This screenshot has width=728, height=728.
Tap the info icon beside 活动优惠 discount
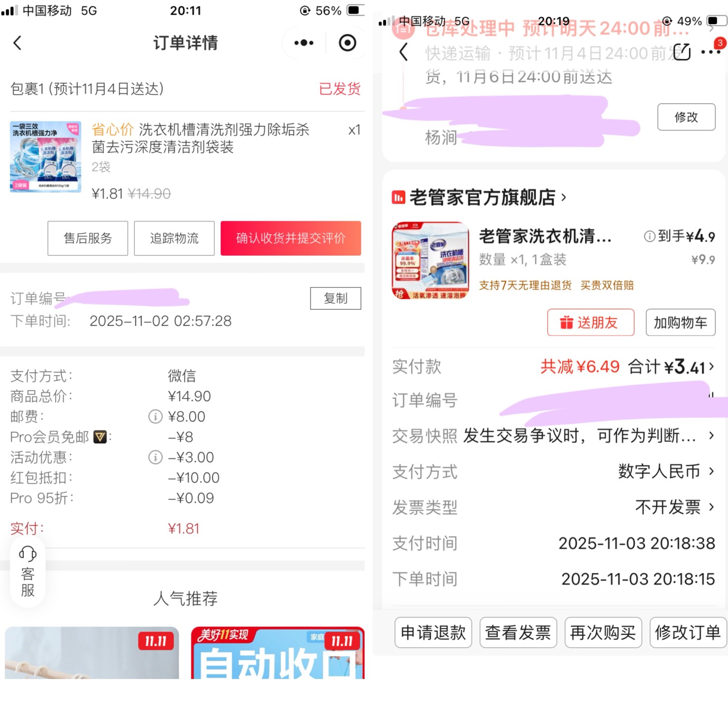pos(155,457)
